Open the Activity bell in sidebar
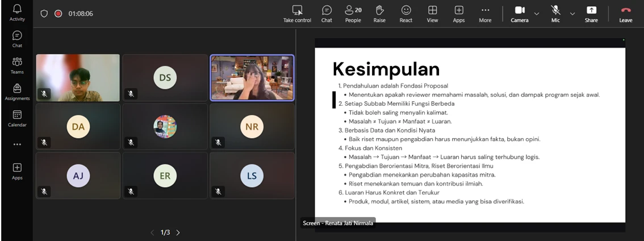This screenshot has width=644, height=241. click(x=17, y=12)
